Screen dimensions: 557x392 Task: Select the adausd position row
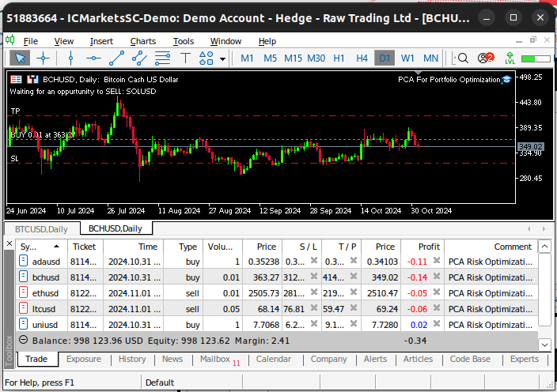point(277,262)
